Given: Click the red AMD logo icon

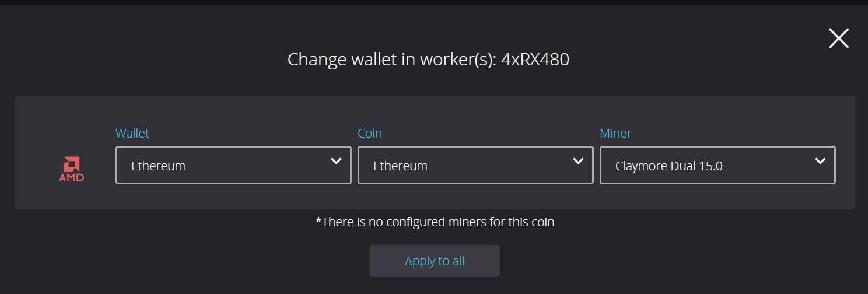Looking at the screenshot, I should click(x=72, y=169).
